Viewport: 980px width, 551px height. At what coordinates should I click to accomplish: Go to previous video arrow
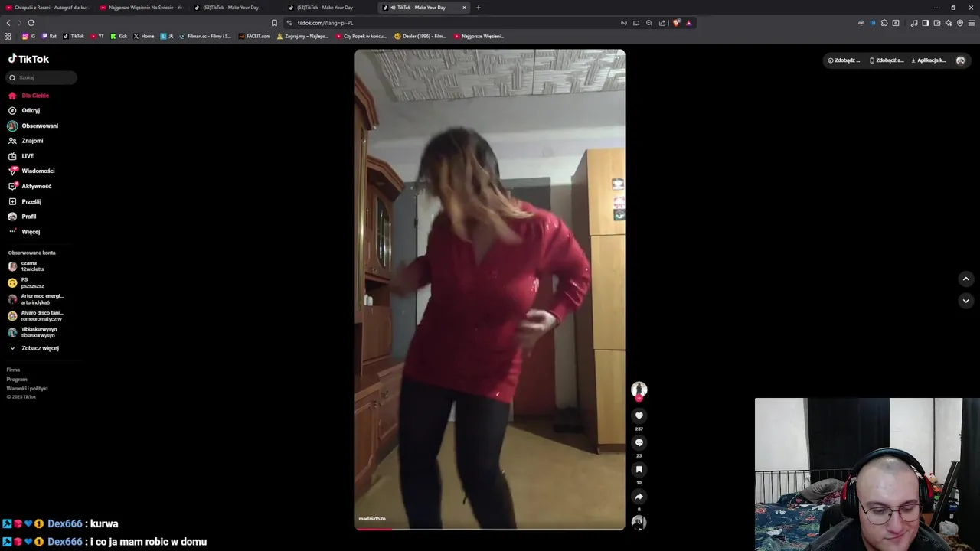(x=965, y=279)
